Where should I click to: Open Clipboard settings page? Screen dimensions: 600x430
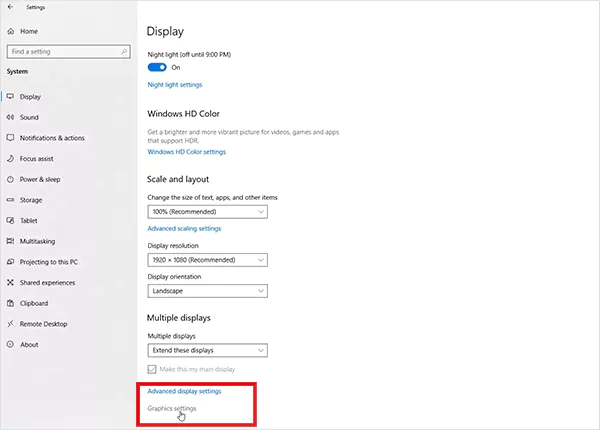click(34, 303)
